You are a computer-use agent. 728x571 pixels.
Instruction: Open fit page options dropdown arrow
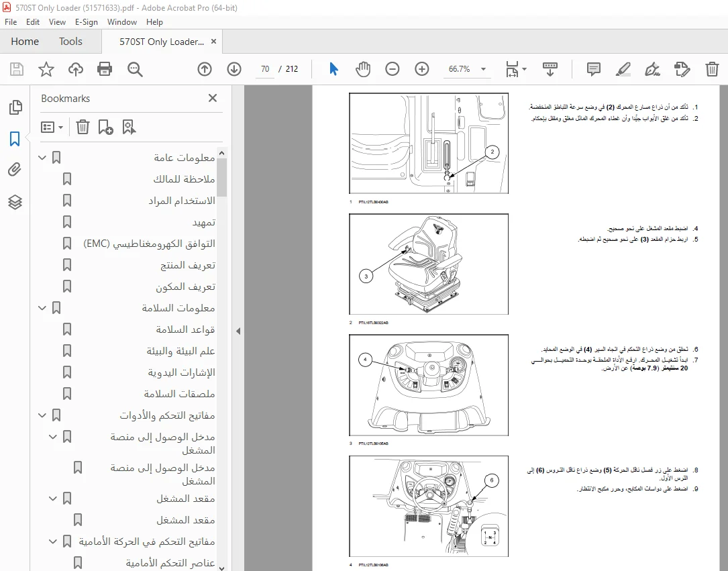(x=524, y=69)
